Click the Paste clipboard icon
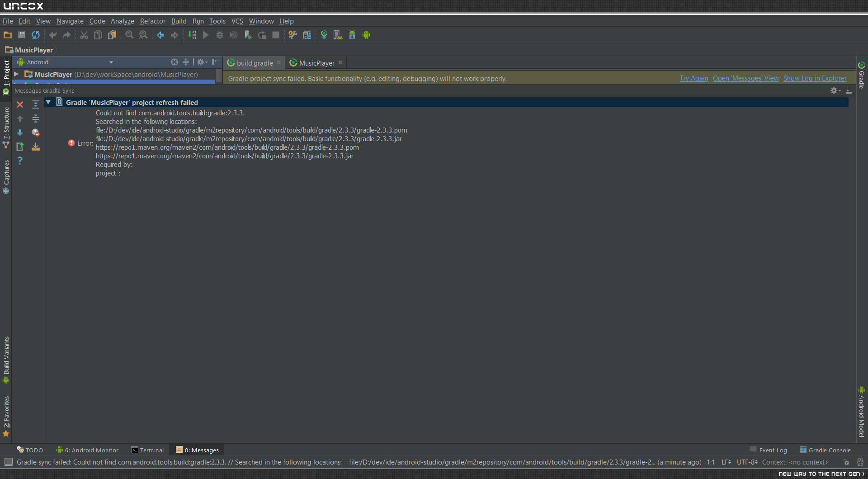Image resolution: width=868 pixels, height=479 pixels. tap(112, 35)
